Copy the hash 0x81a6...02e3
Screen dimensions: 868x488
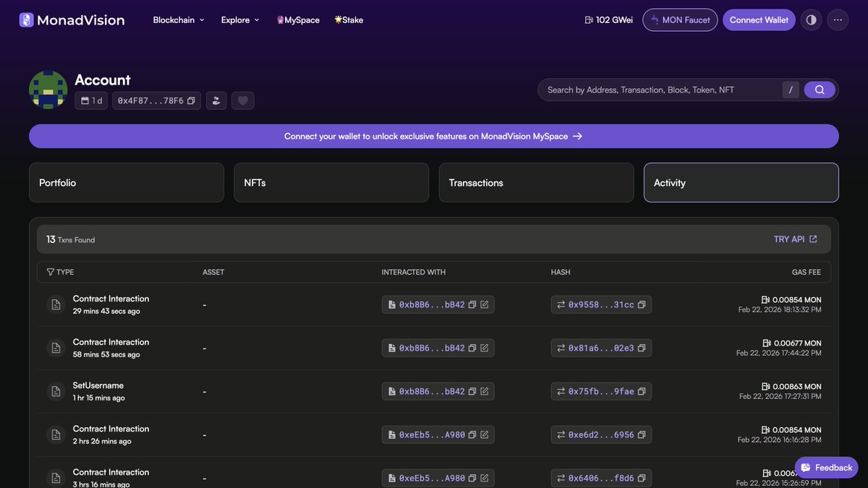click(x=642, y=348)
